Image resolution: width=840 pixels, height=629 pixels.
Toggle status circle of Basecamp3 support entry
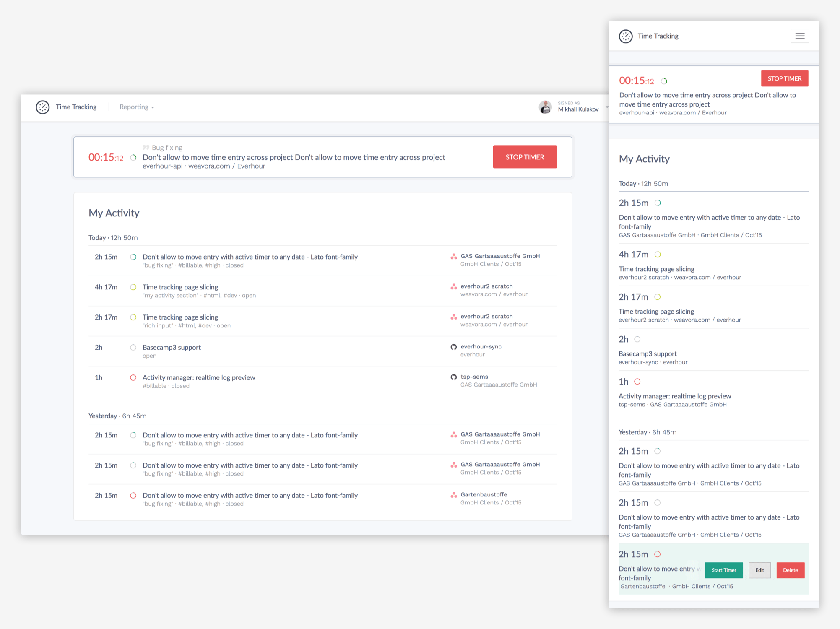(x=133, y=348)
